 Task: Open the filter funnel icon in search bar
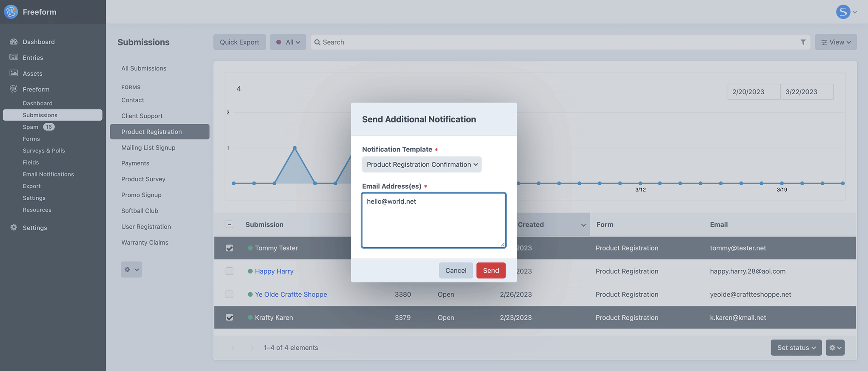point(803,42)
